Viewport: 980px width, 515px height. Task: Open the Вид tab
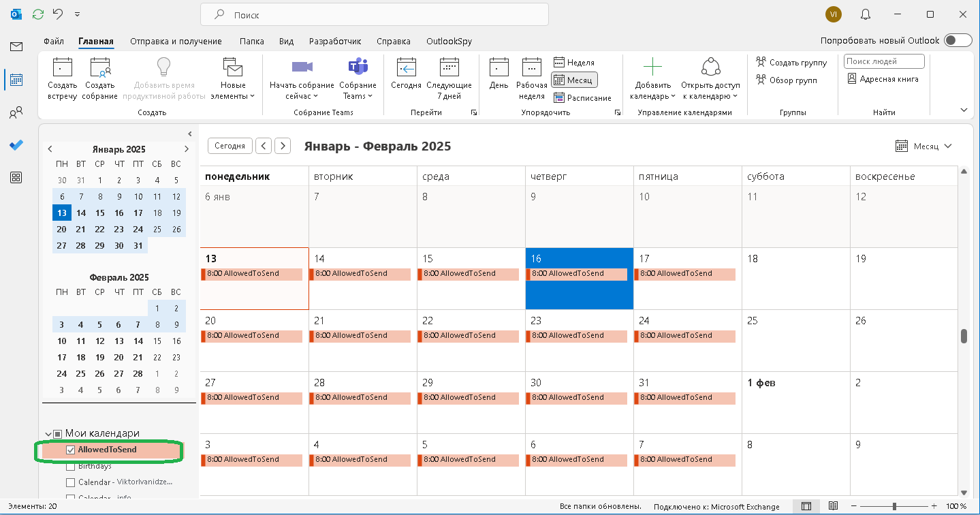pos(287,41)
